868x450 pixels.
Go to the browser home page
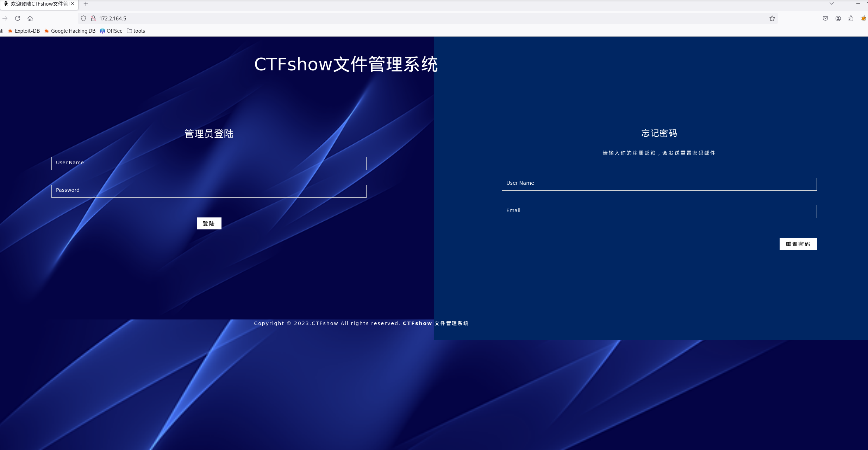point(30,18)
